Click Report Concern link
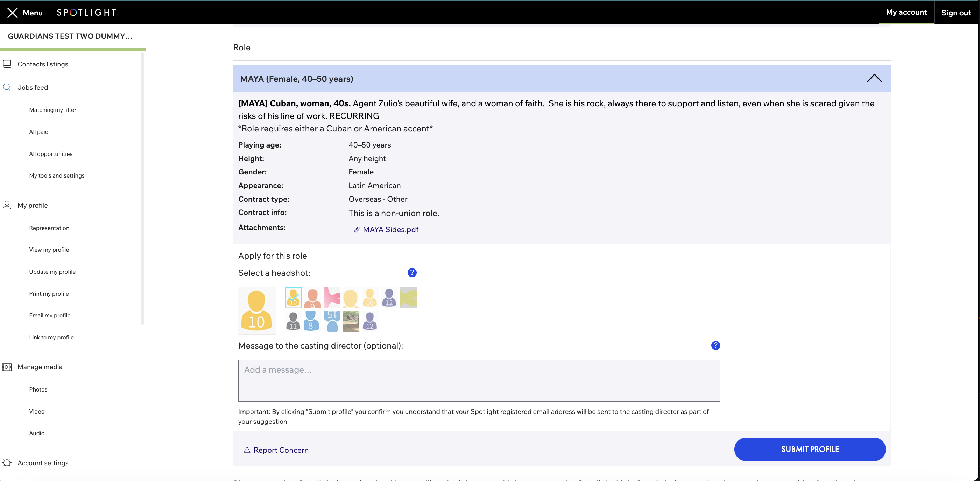Screen dimensions: 980x481 point(281,450)
